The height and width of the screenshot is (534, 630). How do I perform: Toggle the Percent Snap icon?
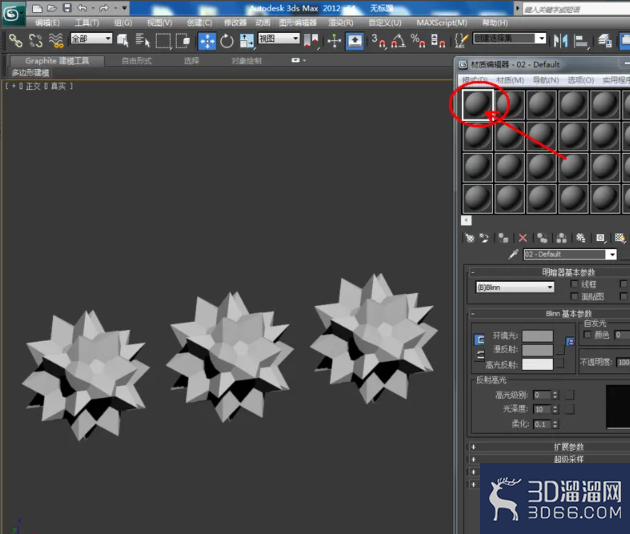(418, 41)
